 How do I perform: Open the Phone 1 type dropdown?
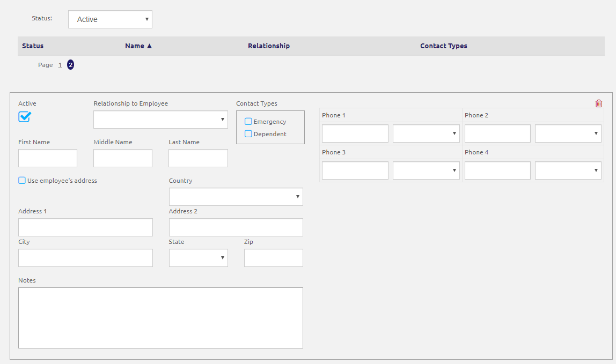[x=426, y=133]
